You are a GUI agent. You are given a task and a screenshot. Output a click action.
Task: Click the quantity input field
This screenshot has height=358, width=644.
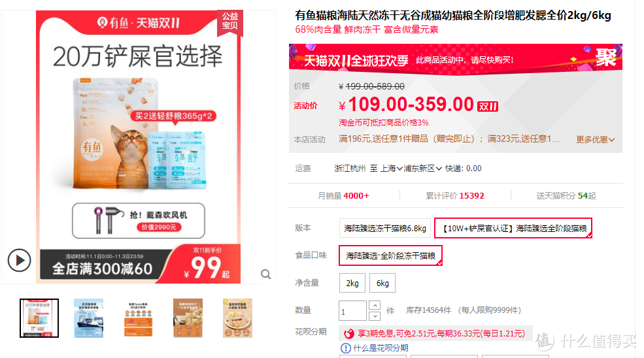[x=352, y=311]
